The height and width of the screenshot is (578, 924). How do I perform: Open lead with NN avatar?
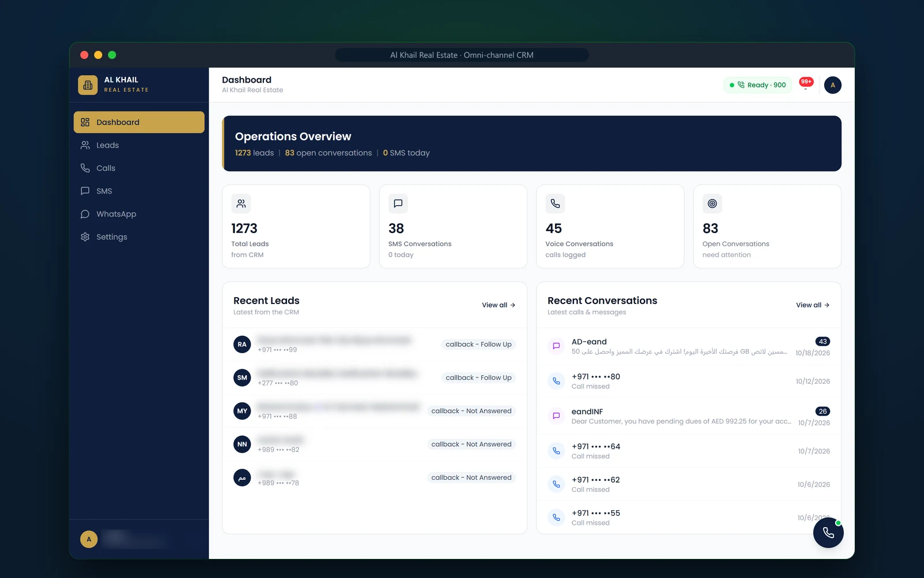coord(374,444)
